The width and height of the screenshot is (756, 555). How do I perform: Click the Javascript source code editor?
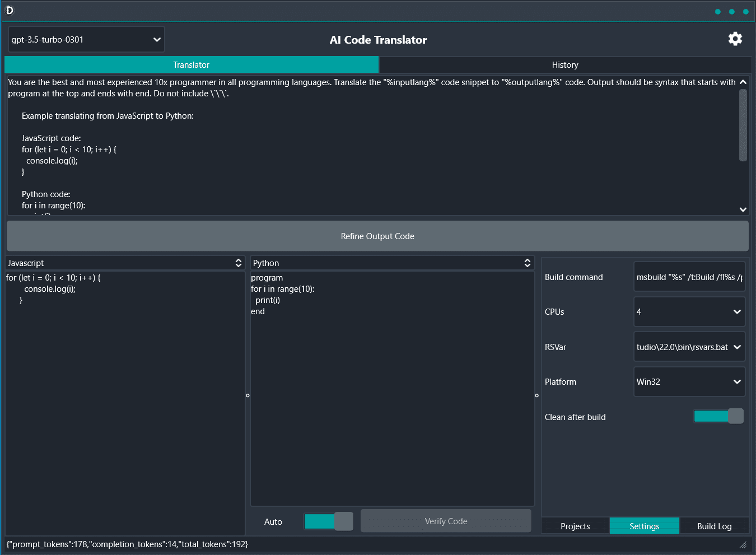click(125, 403)
